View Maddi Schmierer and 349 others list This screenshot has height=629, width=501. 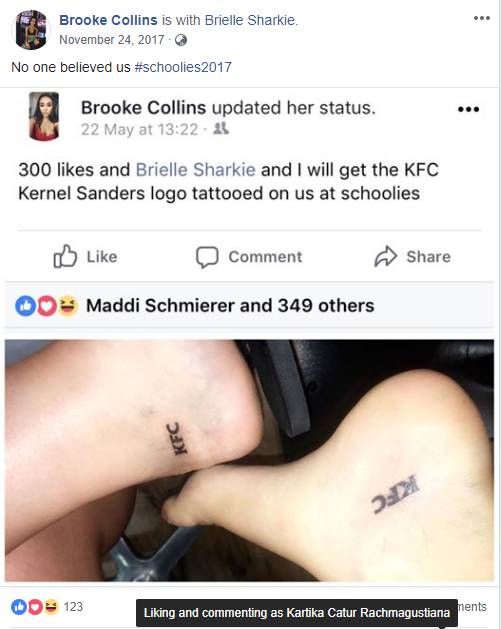pyautogui.click(x=230, y=306)
